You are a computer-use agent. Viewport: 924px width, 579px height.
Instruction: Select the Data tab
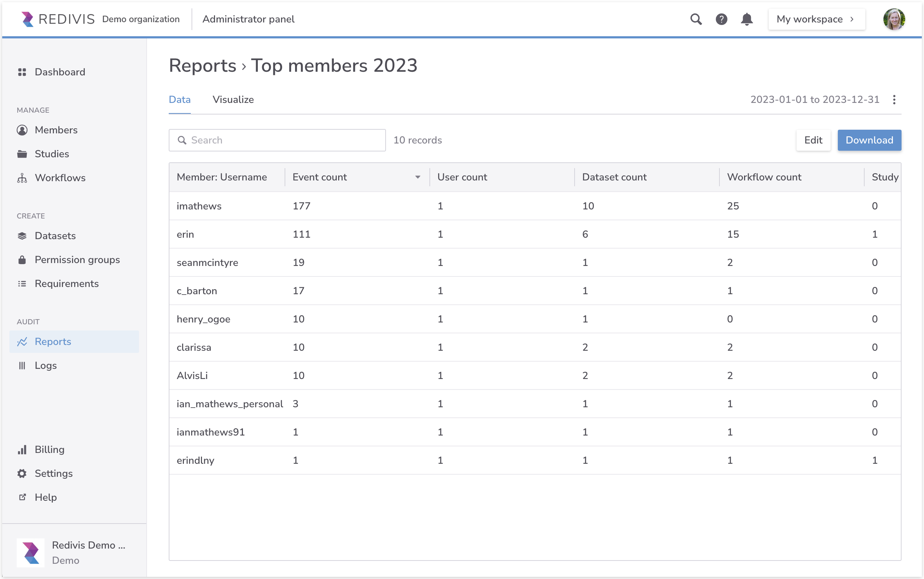point(180,100)
